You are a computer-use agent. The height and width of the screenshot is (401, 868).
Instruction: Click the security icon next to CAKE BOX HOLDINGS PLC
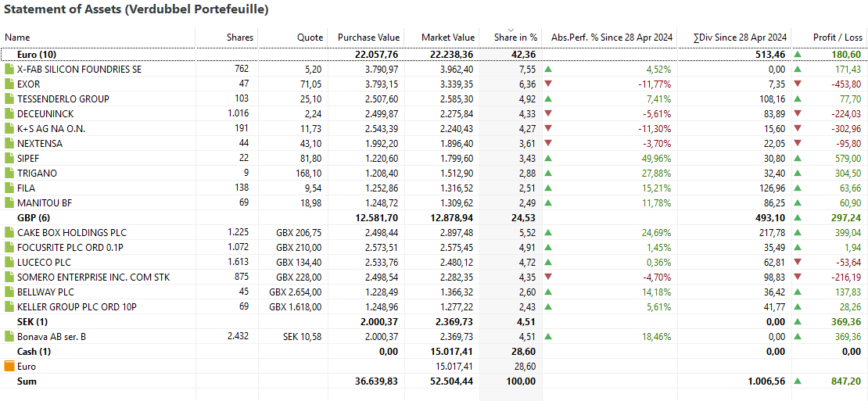coord(9,232)
